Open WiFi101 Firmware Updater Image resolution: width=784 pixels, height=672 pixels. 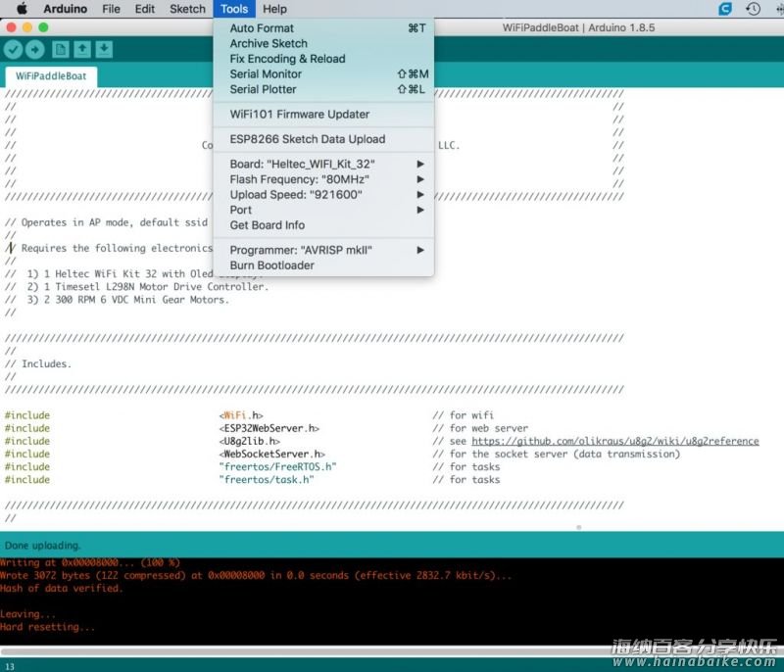click(x=323, y=115)
